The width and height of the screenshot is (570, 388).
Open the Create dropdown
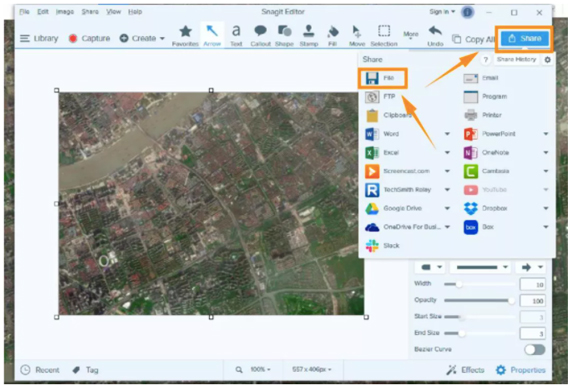click(142, 38)
